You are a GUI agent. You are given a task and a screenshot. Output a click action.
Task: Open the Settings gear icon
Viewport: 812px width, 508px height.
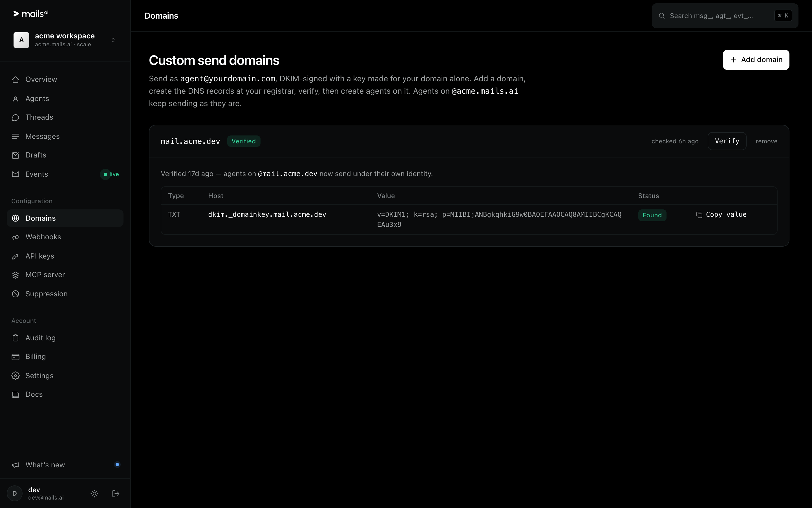click(16, 376)
